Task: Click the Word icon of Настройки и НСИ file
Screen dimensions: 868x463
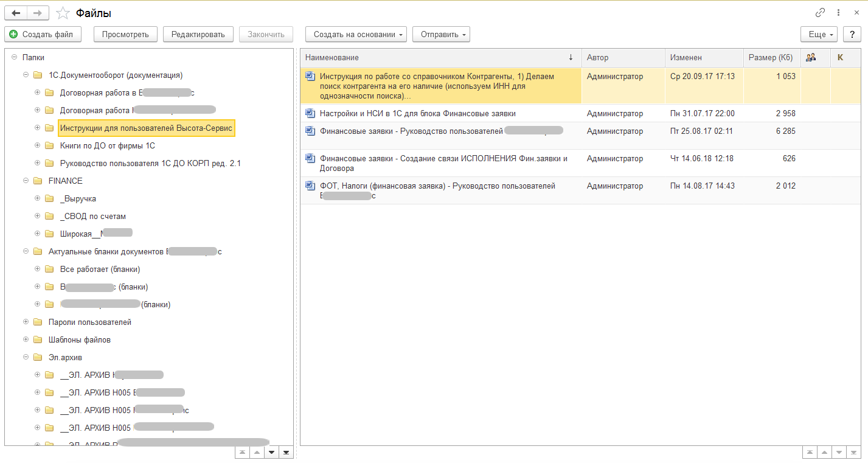Action: 310,113
